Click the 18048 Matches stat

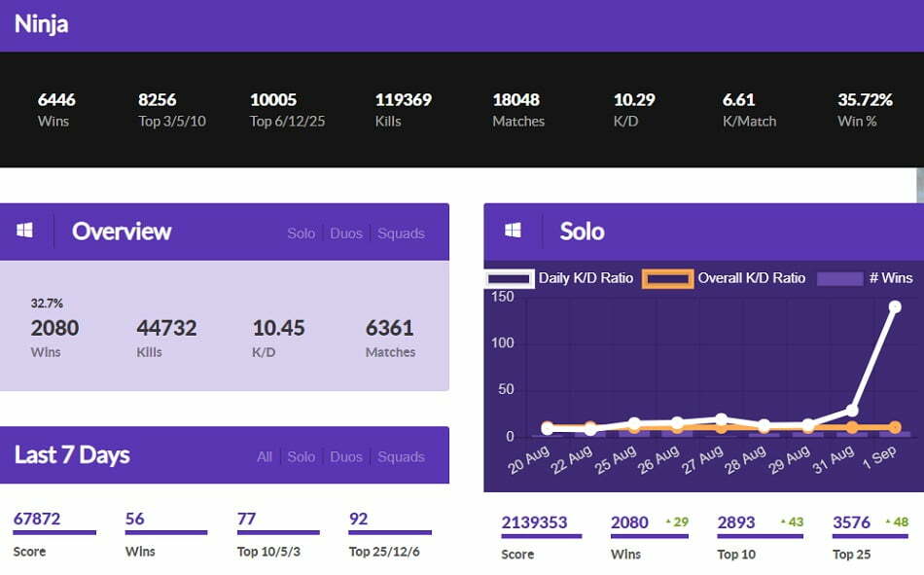[518, 110]
